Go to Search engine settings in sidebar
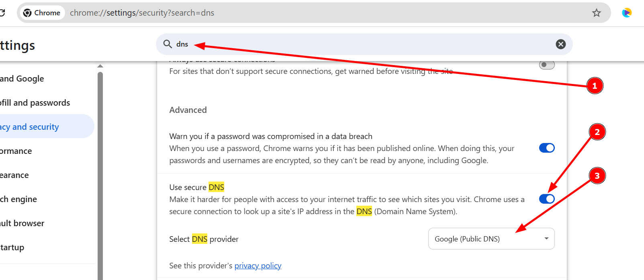This screenshot has height=280, width=644. pyautogui.click(x=18, y=199)
